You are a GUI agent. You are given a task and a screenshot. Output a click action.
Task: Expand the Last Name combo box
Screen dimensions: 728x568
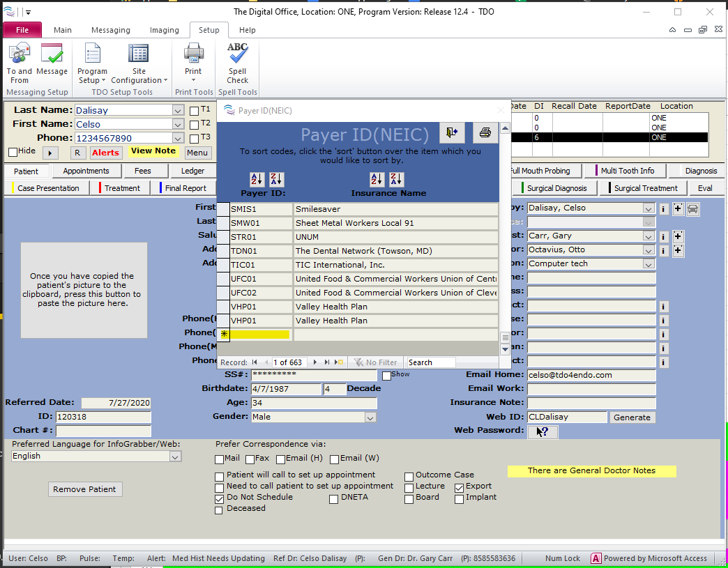click(x=177, y=110)
